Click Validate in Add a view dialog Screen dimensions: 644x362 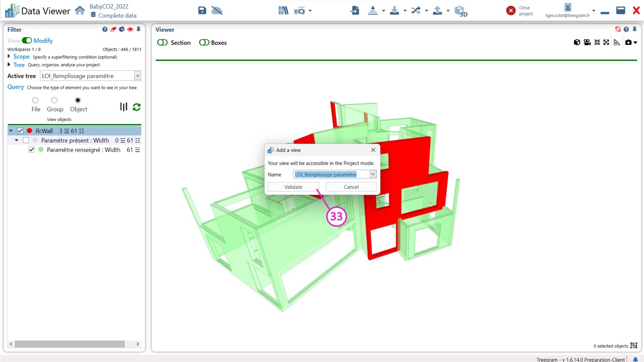(x=293, y=187)
